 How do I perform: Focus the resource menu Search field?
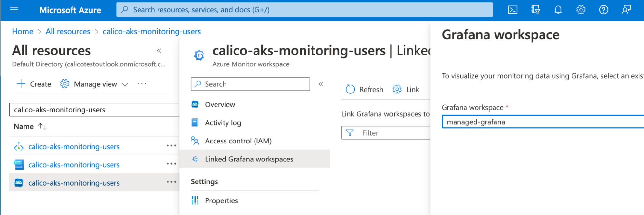[x=250, y=84]
